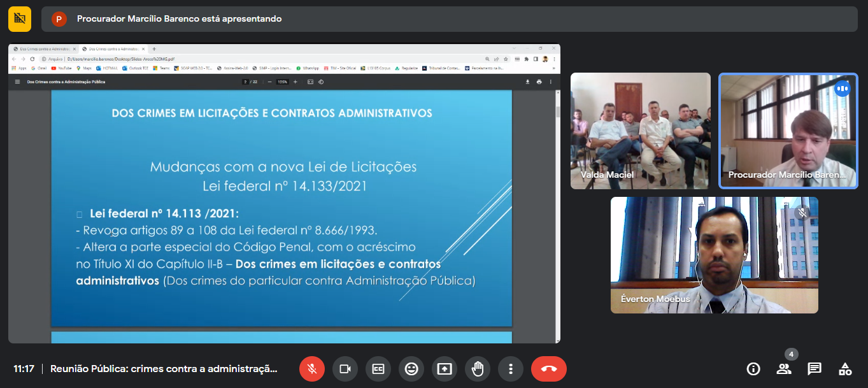The height and width of the screenshot is (388, 868).
Task: Click the present screen icon
Action: click(445, 369)
